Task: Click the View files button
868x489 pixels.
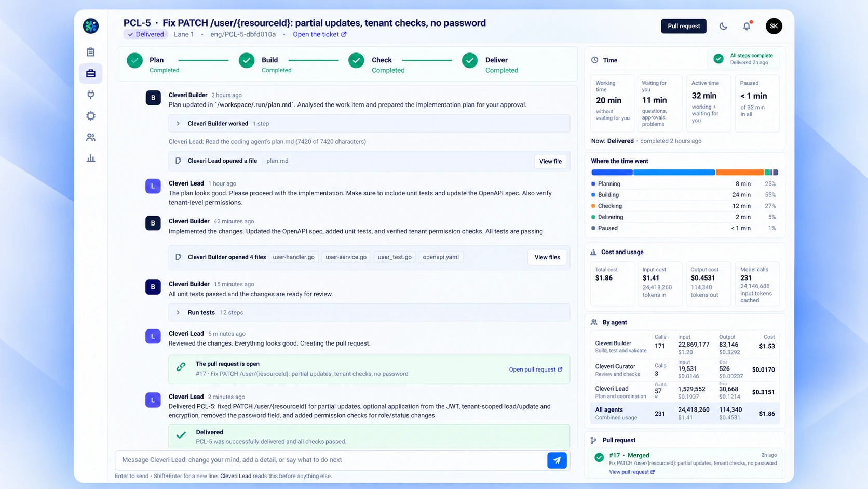Action: 547,257
